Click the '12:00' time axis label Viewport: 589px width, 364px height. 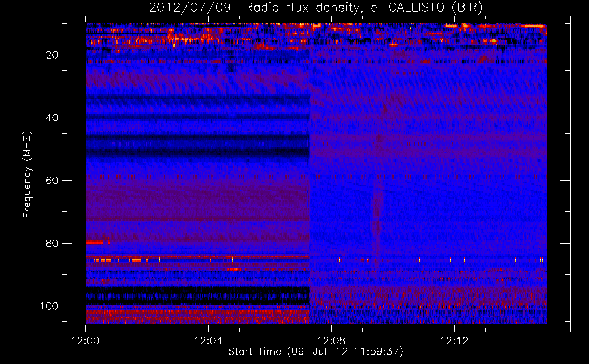(x=86, y=341)
